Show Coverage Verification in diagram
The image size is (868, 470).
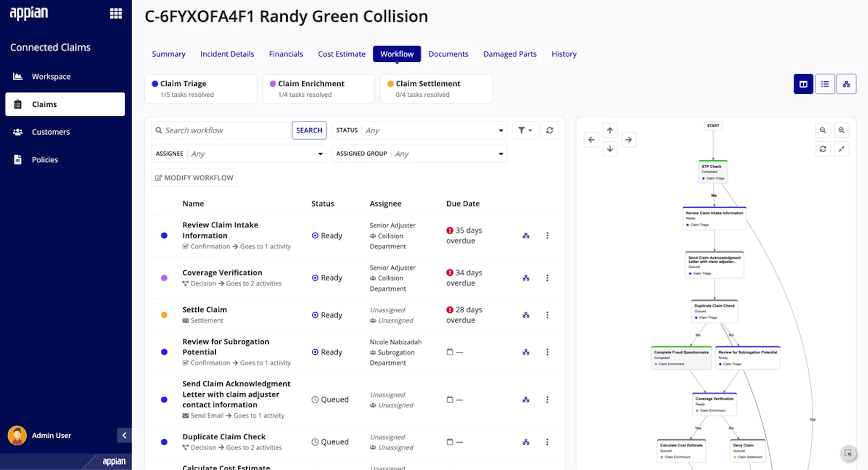click(526, 278)
